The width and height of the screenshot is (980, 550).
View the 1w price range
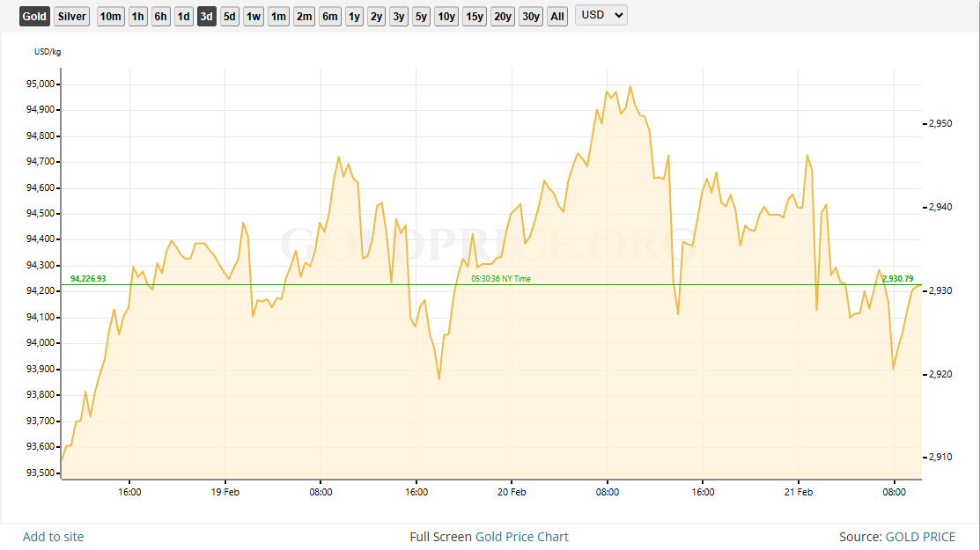tap(254, 16)
